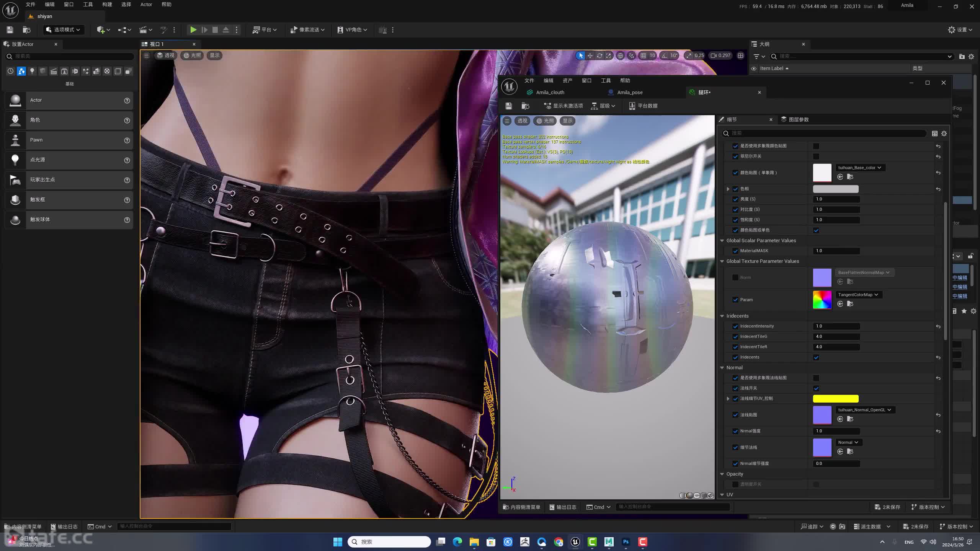Click 输出日志 in main editor status bar
Viewport: 980px width, 551px height.
point(64,527)
